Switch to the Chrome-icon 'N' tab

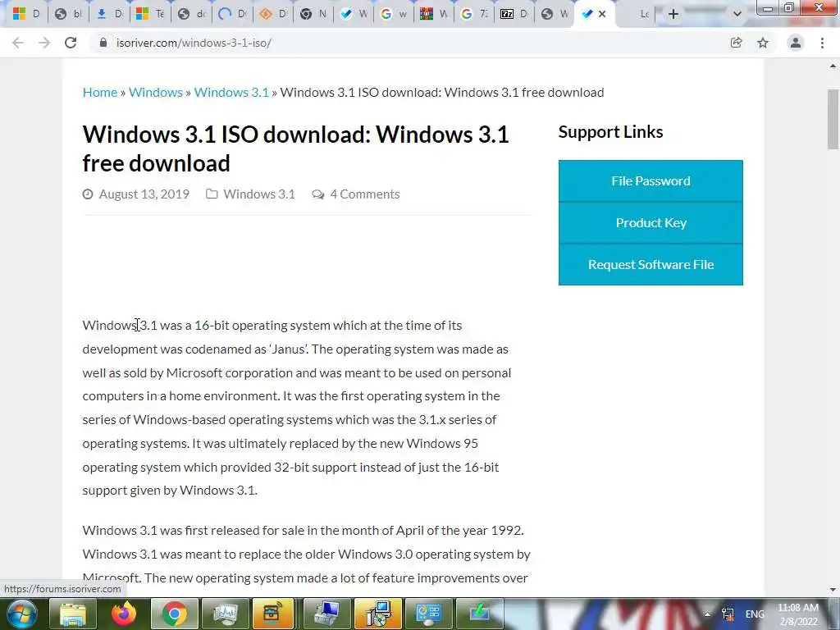pyautogui.click(x=313, y=14)
